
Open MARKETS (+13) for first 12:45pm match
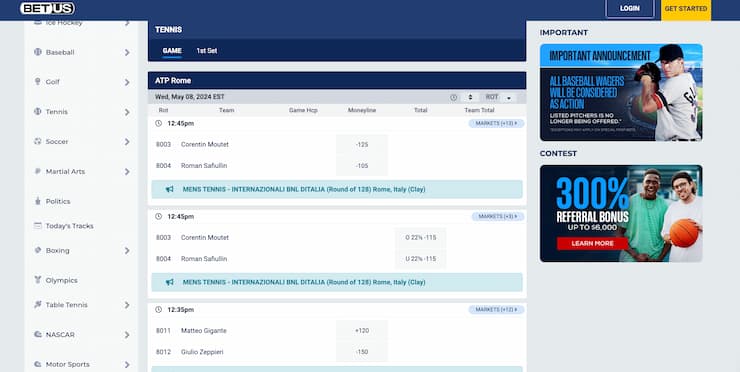496,123
